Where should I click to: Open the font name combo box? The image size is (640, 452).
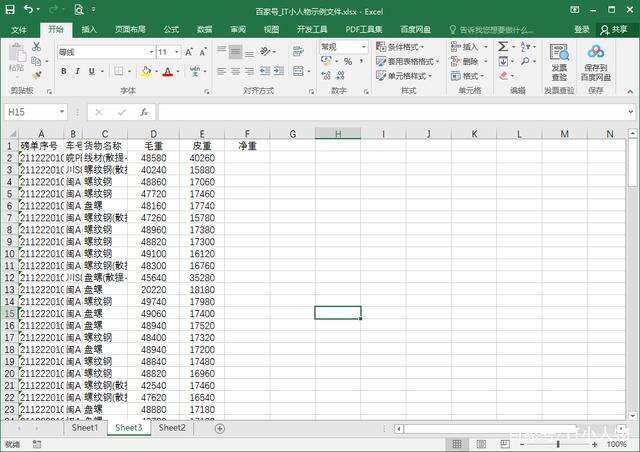click(x=106, y=52)
